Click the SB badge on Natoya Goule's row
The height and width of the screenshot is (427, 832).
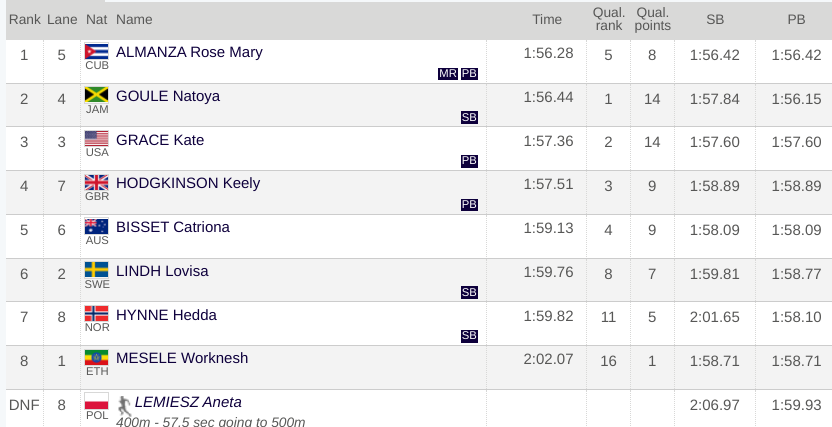pyautogui.click(x=469, y=117)
